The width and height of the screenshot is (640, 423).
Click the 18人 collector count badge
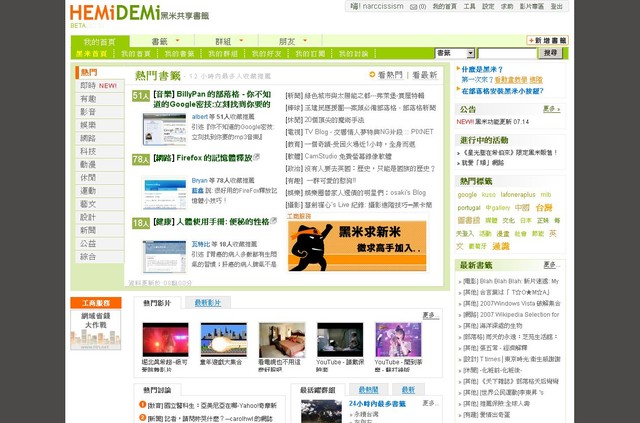141,223
